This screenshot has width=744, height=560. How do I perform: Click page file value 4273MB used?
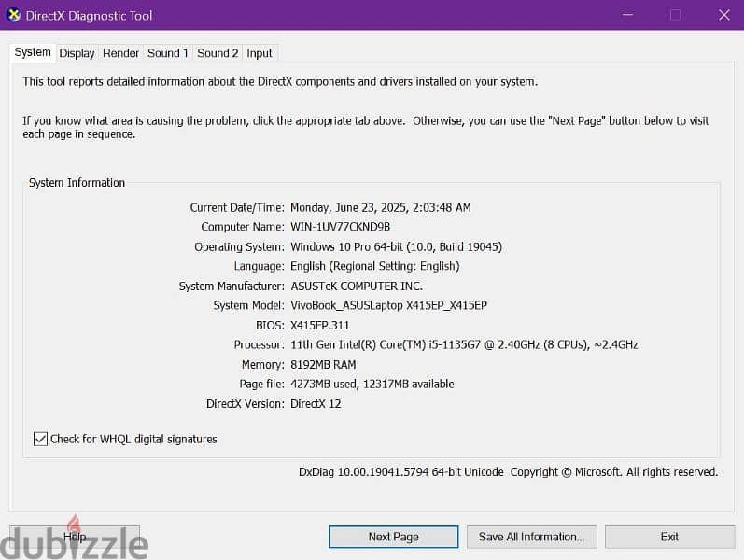[x=372, y=384]
